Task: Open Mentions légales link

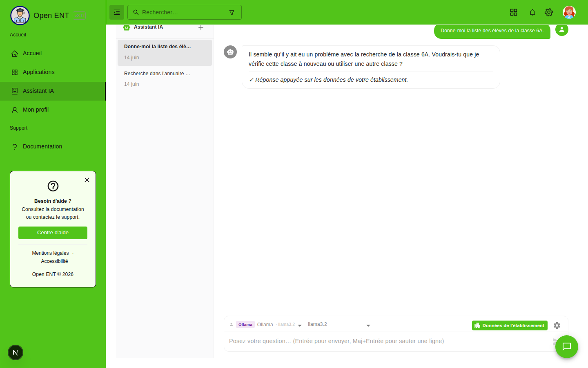Action: pos(50,253)
